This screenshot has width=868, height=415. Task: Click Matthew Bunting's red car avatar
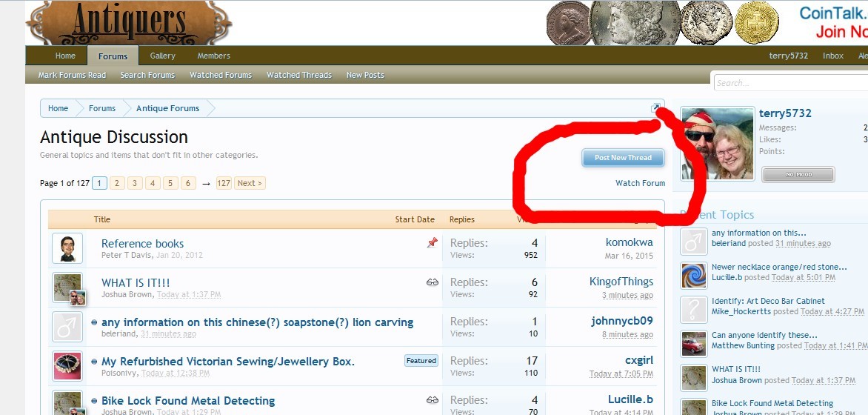(694, 343)
